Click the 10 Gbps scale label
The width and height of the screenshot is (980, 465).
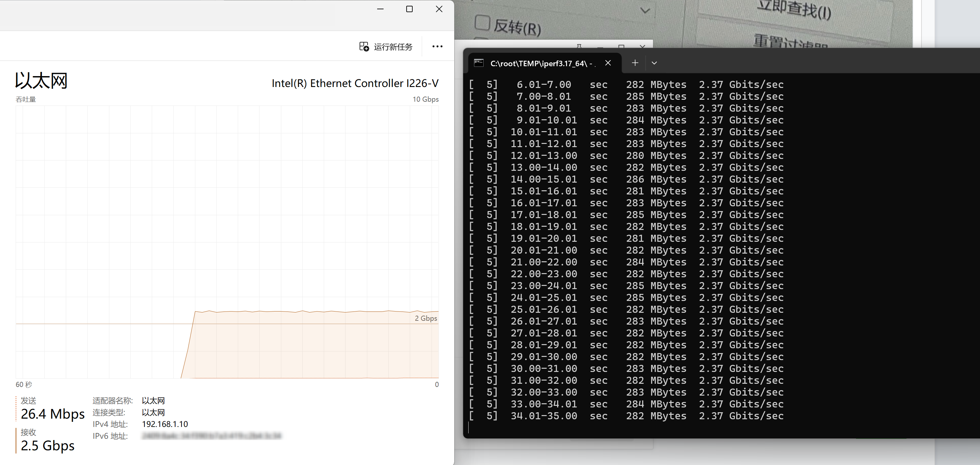coord(425,99)
